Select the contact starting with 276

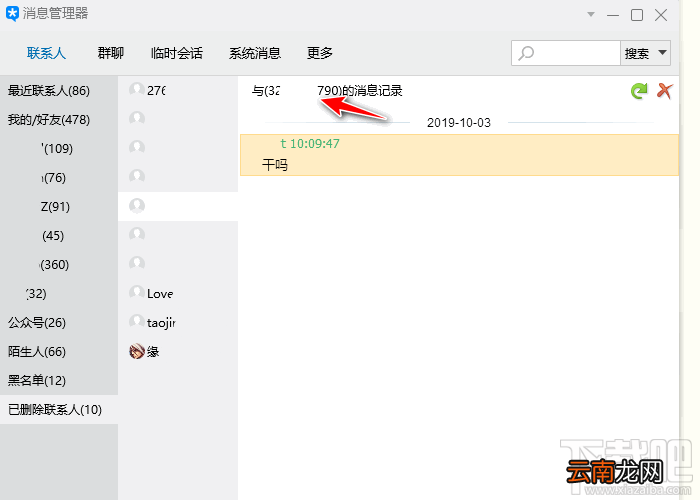178,91
